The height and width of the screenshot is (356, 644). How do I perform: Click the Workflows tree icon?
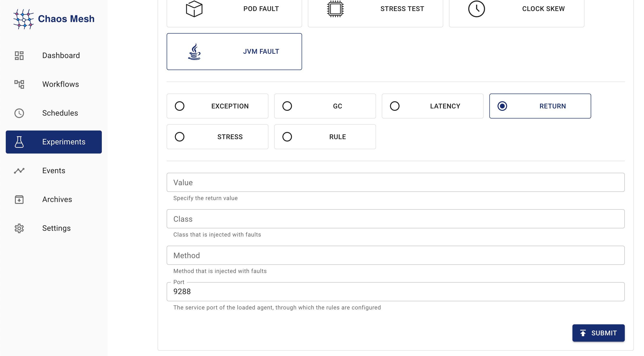pos(19,84)
